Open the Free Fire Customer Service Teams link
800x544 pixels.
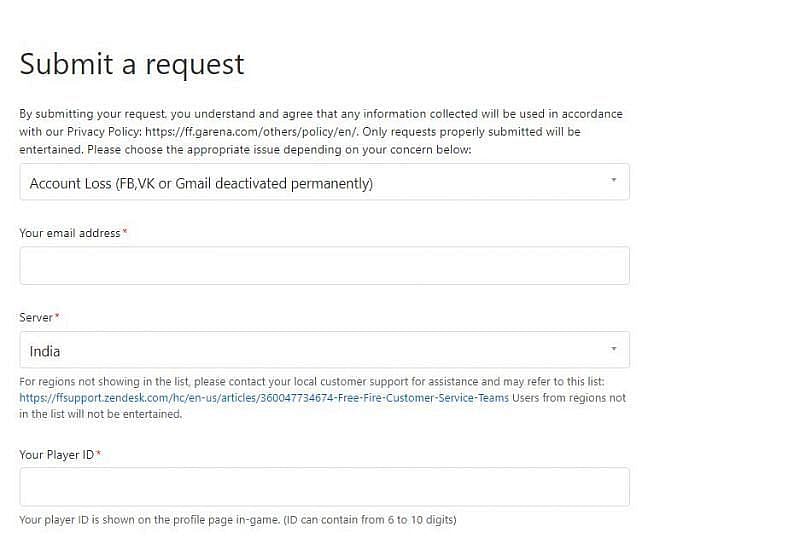[x=264, y=398]
